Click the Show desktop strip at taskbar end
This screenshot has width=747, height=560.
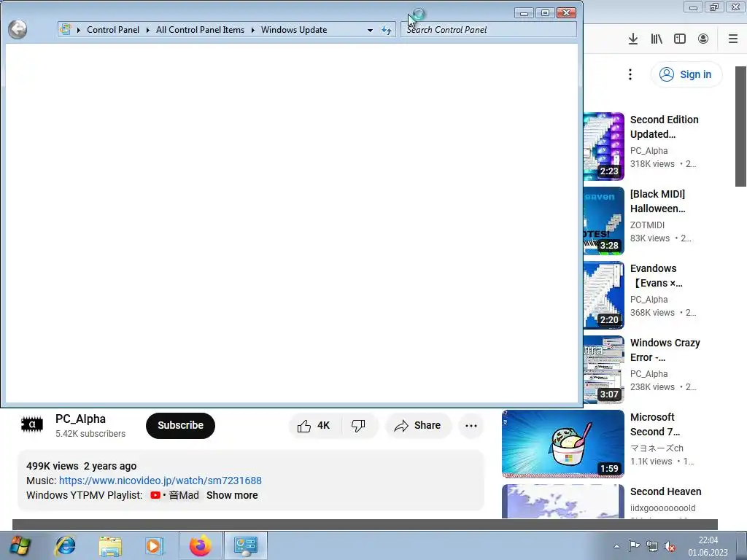[x=743, y=545]
